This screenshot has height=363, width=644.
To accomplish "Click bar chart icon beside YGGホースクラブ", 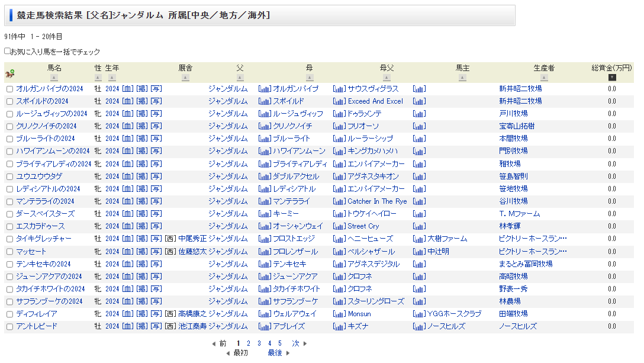I will 419,314.
